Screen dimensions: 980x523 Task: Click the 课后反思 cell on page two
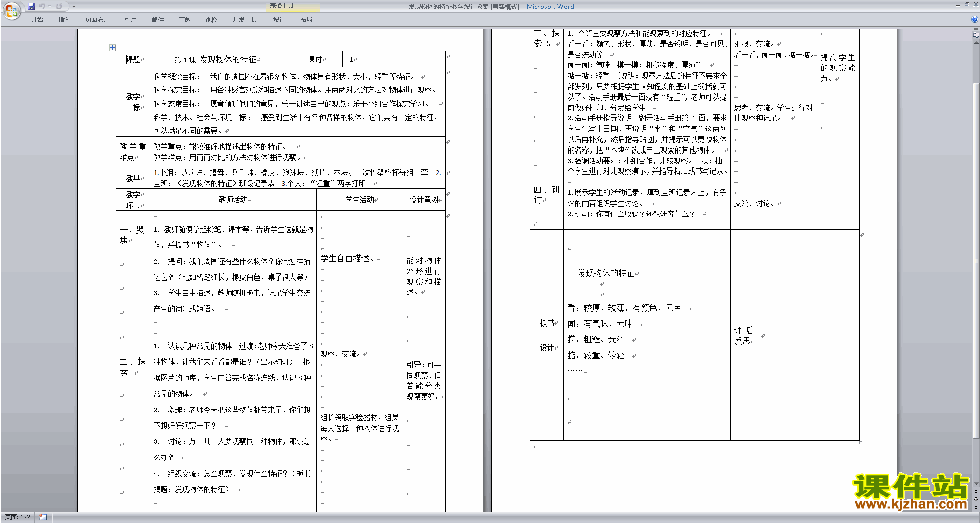(x=744, y=336)
